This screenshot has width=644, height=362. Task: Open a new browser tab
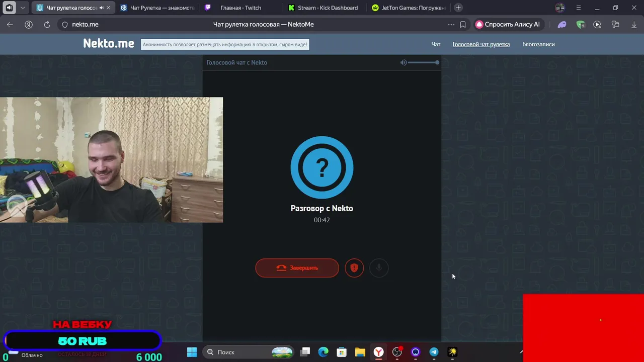click(x=458, y=8)
